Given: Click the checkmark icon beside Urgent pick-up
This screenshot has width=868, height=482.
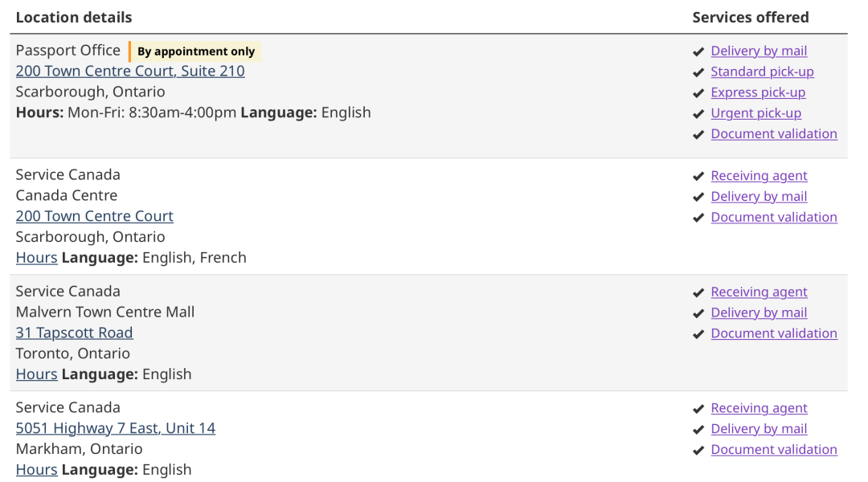Looking at the screenshot, I should [698, 114].
